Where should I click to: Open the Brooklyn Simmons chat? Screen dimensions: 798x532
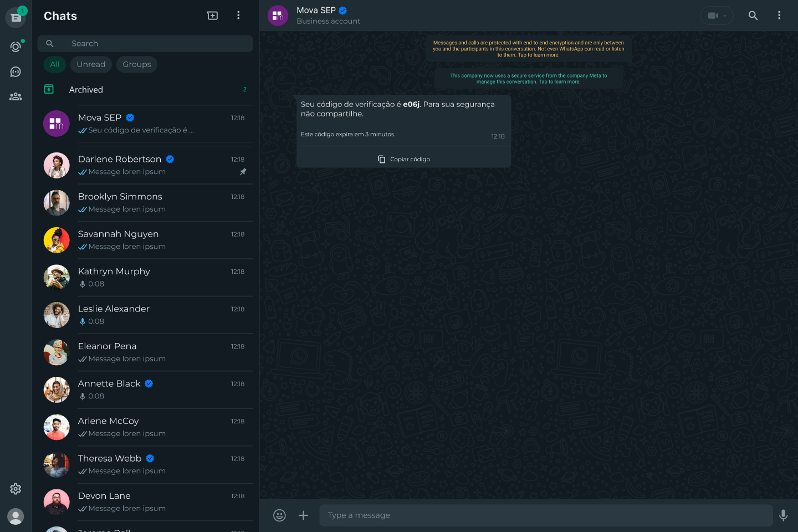click(145, 203)
